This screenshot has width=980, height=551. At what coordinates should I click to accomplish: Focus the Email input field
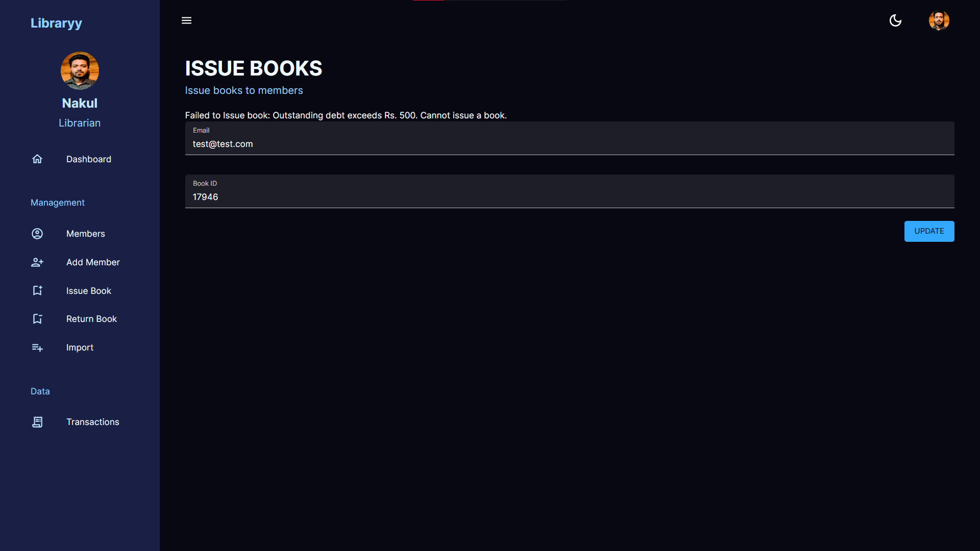(569, 144)
